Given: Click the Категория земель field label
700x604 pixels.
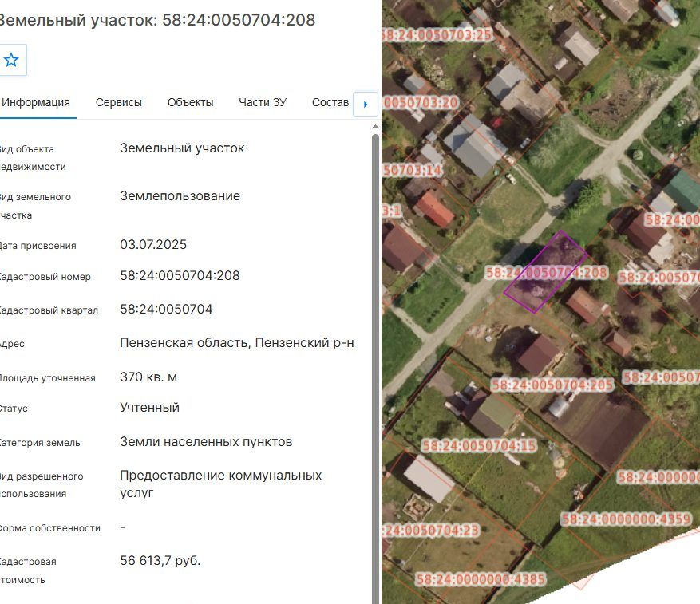Looking at the screenshot, I should [x=39, y=443].
